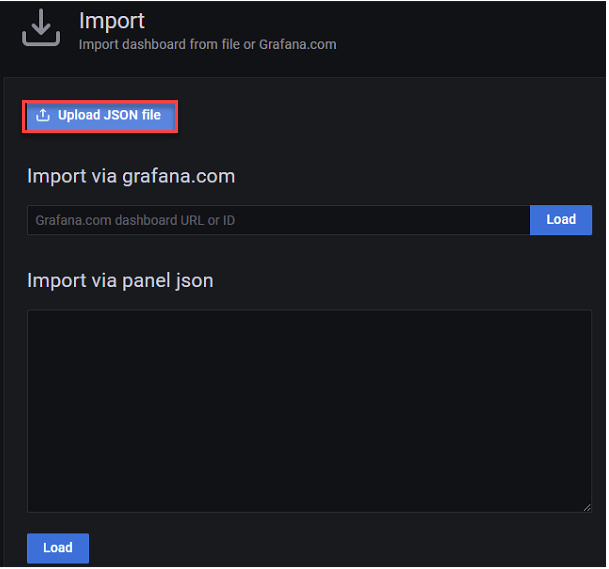Click the Import download icon in the header
Screen dimensions: 609x569
point(41,28)
